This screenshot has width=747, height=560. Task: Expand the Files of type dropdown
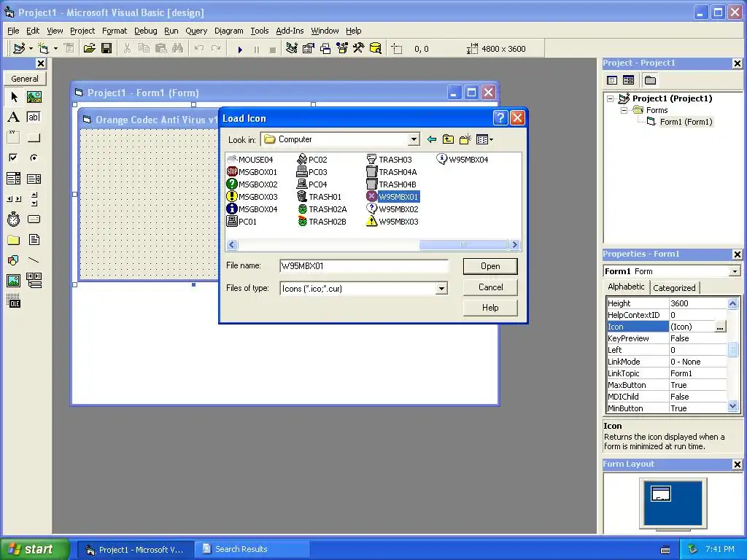(441, 289)
